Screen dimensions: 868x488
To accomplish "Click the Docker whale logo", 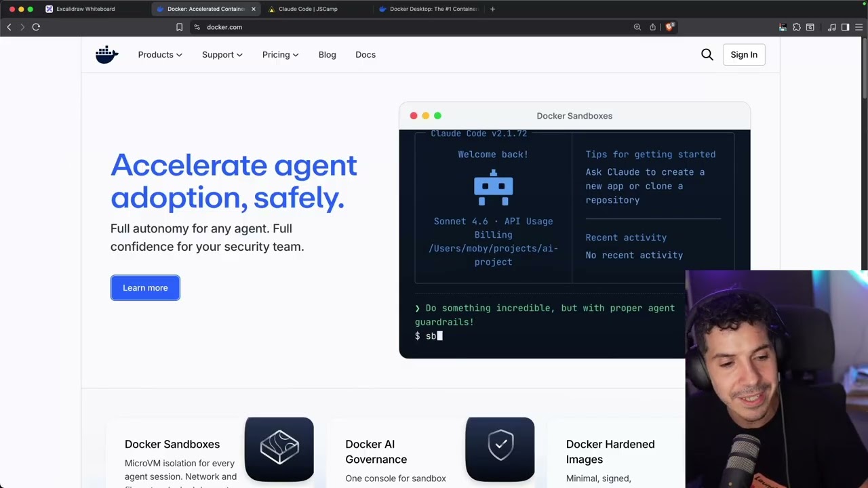I will [x=107, y=55].
